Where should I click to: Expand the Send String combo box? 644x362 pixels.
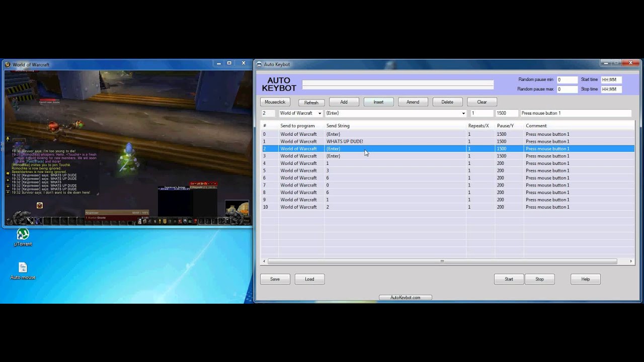(463, 113)
